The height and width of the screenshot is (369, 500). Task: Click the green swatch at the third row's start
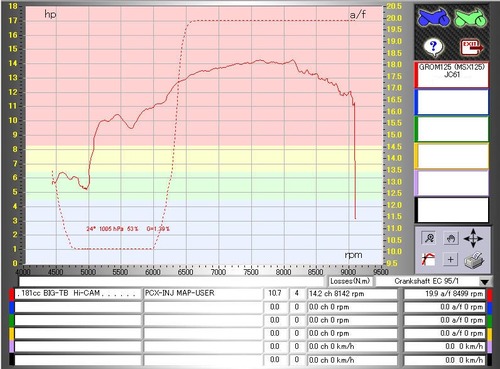coord(12,321)
